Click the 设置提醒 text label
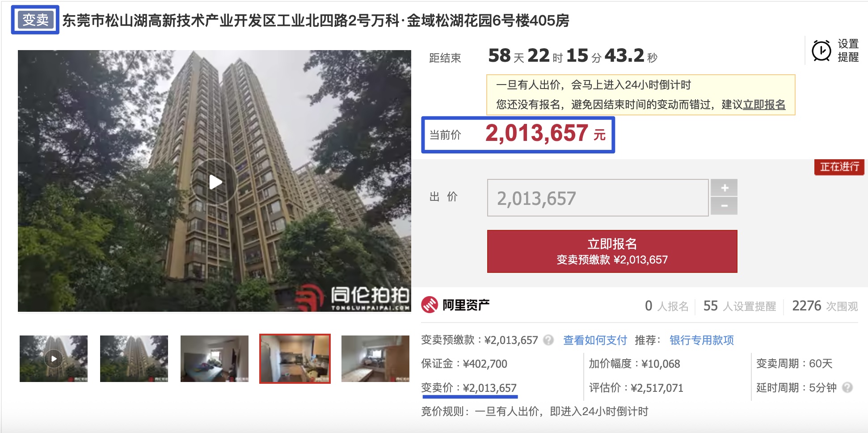868x433 pixels. tap(848, 51)
